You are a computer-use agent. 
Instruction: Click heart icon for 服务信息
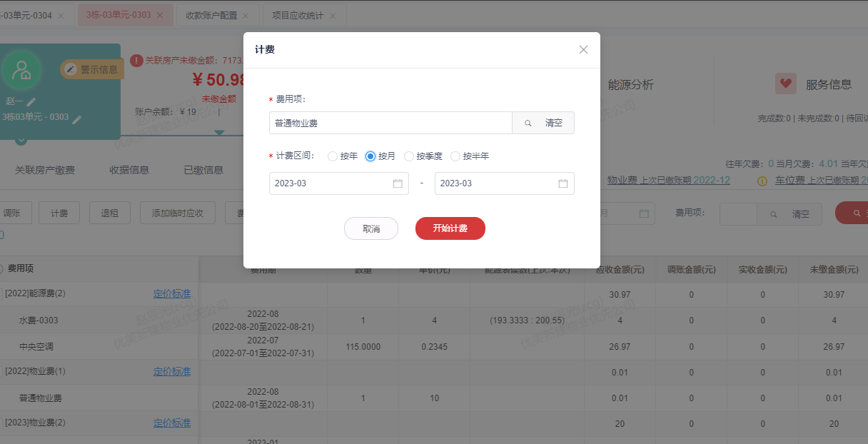tap(786, 84)
